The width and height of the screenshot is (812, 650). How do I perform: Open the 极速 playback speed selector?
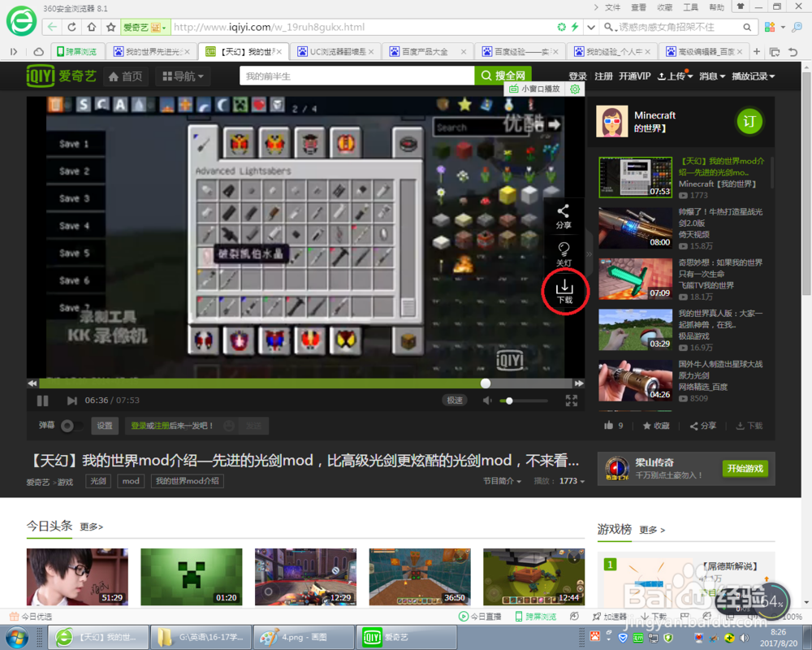454,400
